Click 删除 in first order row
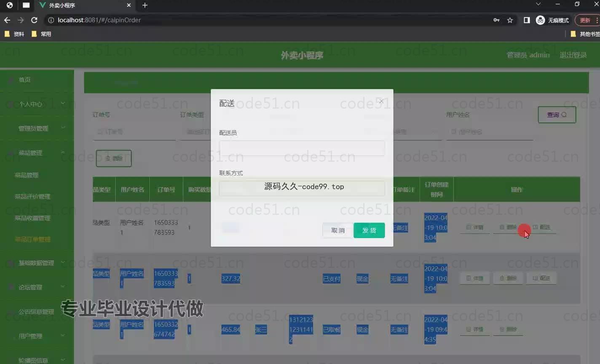Screen dimensions: 600x364 508,227
